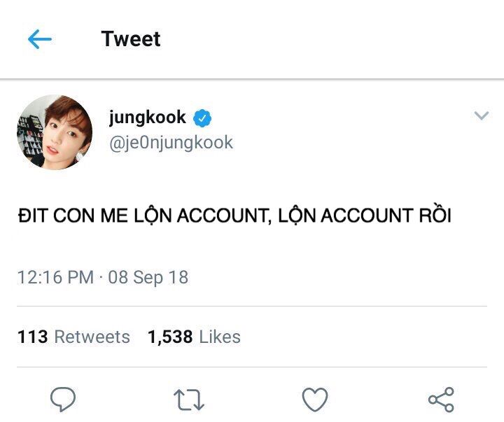504x422 pixels.
Task: Click the 08 Sep 18 date
Action: [x=148, y=277]
